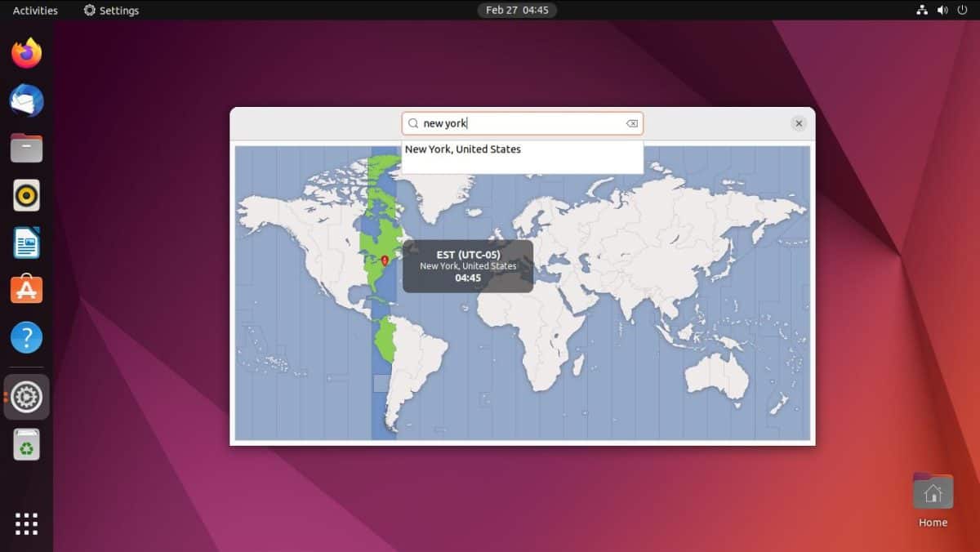Show all applications grid

click(x=26, y=523)
